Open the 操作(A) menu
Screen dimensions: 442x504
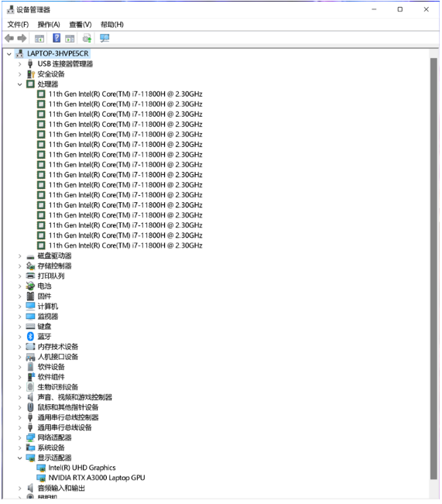[49, 25]
